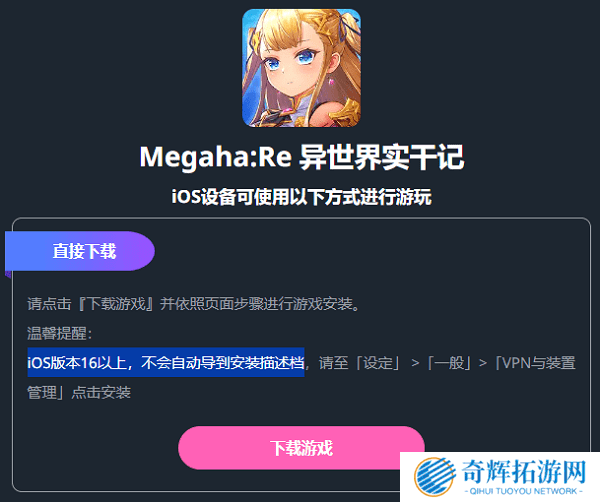The height and width of the screenshot is (502, 600).
Task: Click the 温馨提醒 label
Action: click(x=59, y=333)
